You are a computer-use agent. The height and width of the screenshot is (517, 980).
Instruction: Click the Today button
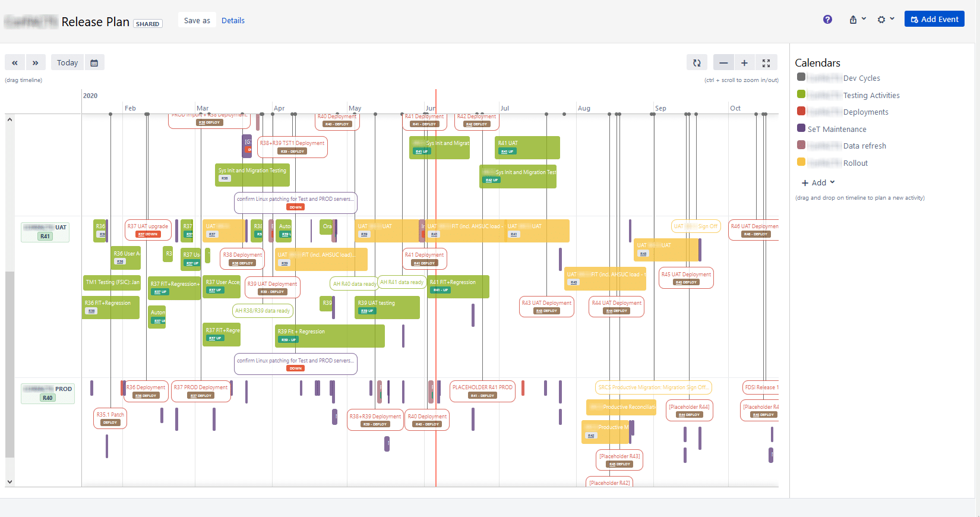(x=67, y=62)
